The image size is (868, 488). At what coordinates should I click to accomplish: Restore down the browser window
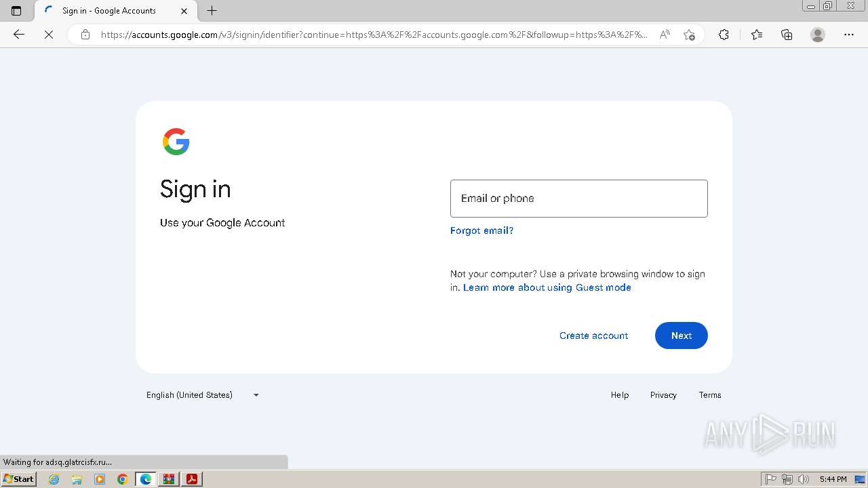click(827, 5)
